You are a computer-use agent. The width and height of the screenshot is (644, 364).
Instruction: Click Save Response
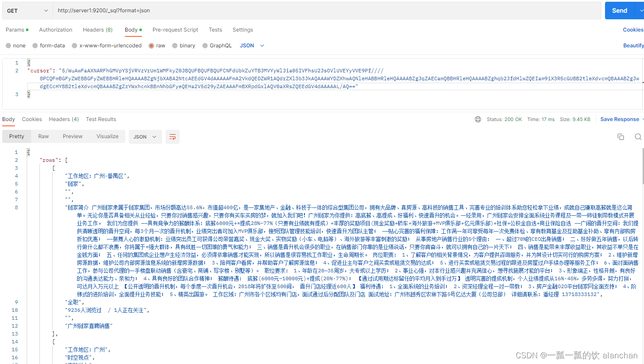619,119
